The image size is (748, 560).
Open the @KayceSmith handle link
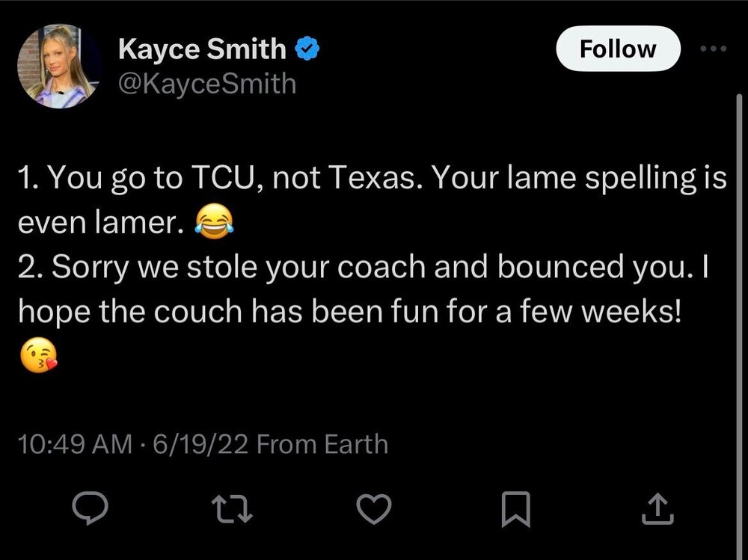(207, 83)
